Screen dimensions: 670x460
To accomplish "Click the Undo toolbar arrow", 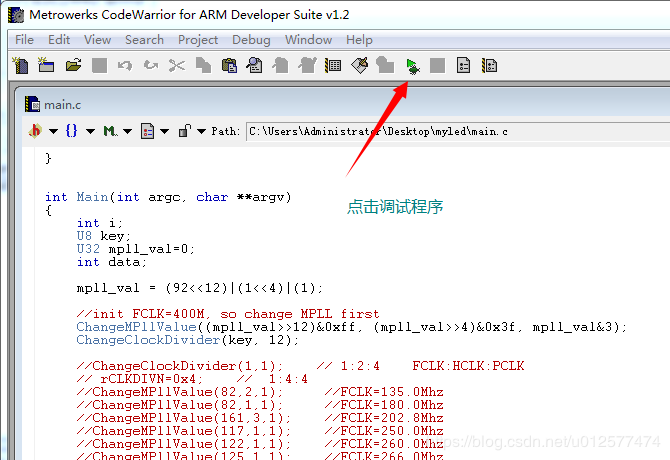I will tap(125, 65).
